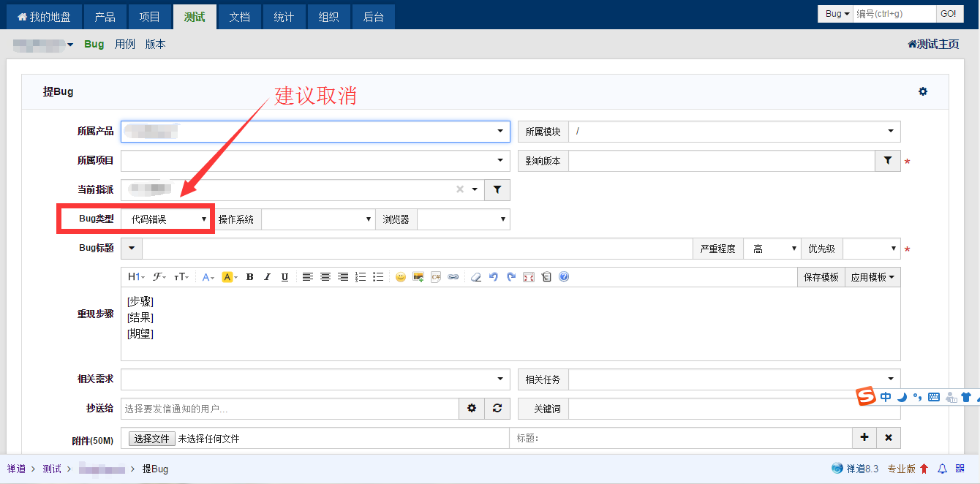Insert an emoticon in the editor

click(x=400, y=277)
